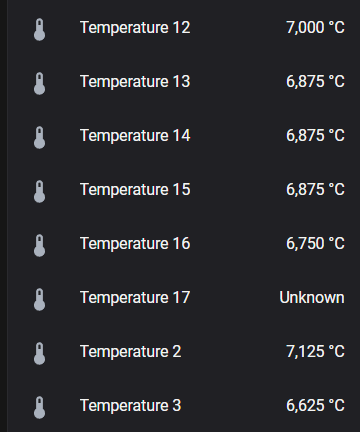Viewport: 360px width, 432px height.
Task: Click the 6,875 °C value for Temperature 13
Action: [x=315, y=82]
